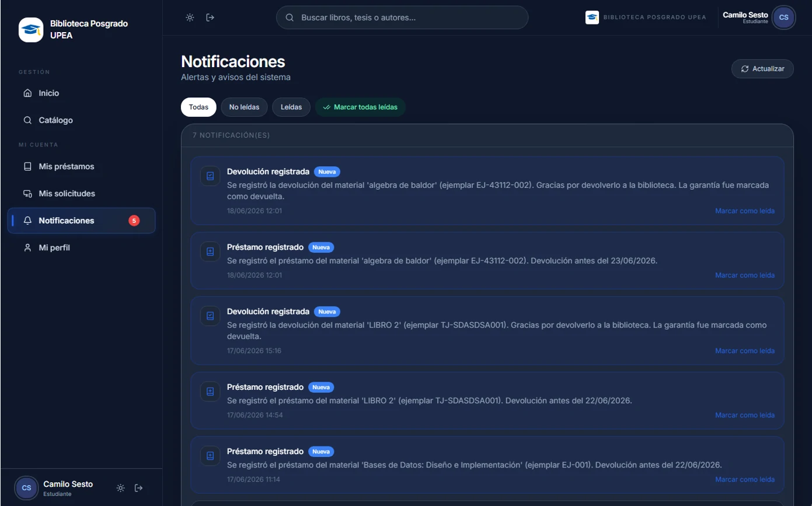Click return icon of algebra de baldor devolución
812x506 pixels.
pos(210,176)
